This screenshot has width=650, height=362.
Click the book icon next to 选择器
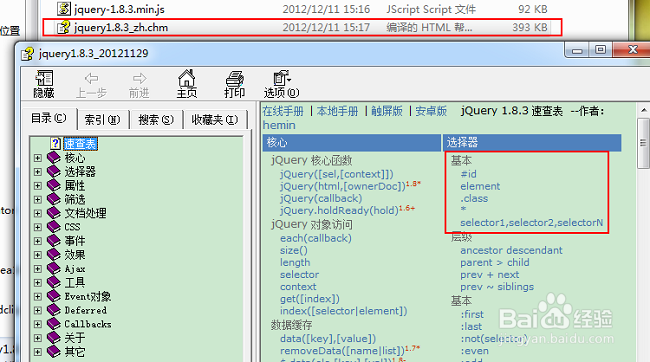tap(53, 171)
